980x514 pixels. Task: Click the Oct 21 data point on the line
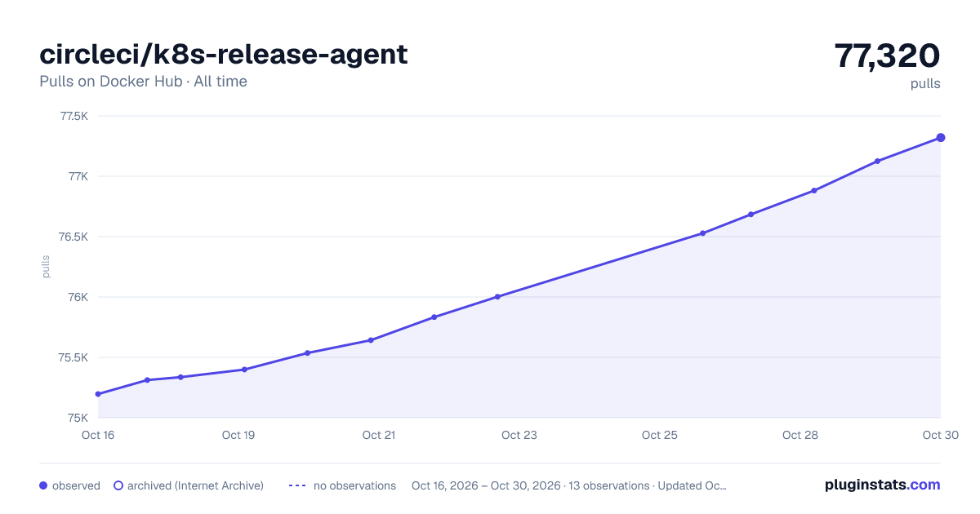pos(371,340)
